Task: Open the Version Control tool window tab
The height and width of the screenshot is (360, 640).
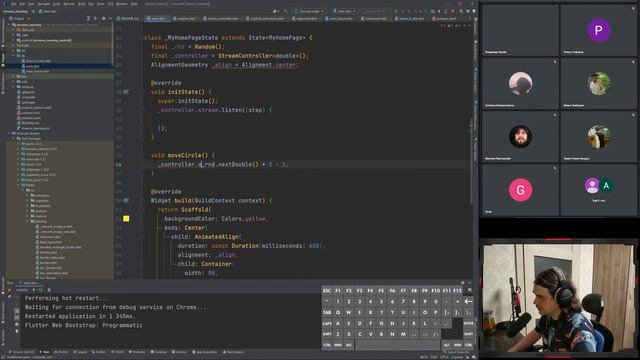Action: tap(23, 352)
